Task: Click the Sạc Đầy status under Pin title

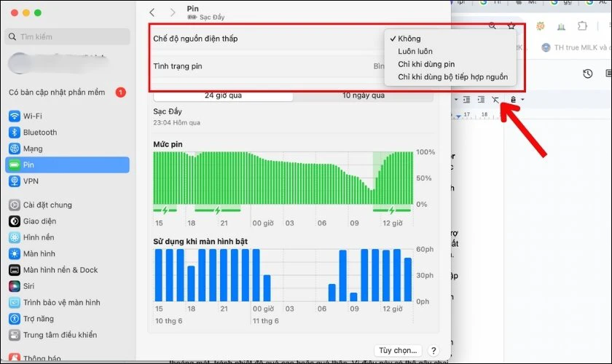Action: (206, 17)
